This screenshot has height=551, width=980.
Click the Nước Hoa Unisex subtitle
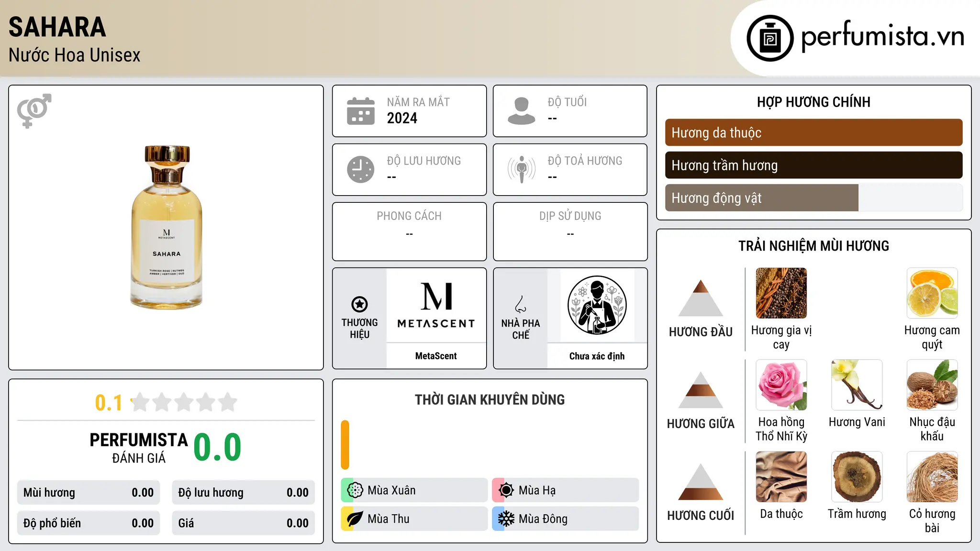75,55
